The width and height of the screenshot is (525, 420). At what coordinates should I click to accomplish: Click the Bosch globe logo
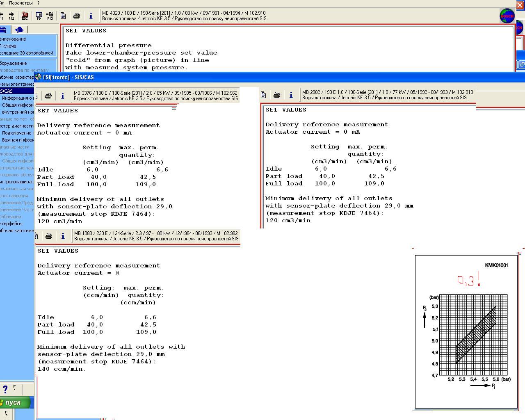pos(507,16)
